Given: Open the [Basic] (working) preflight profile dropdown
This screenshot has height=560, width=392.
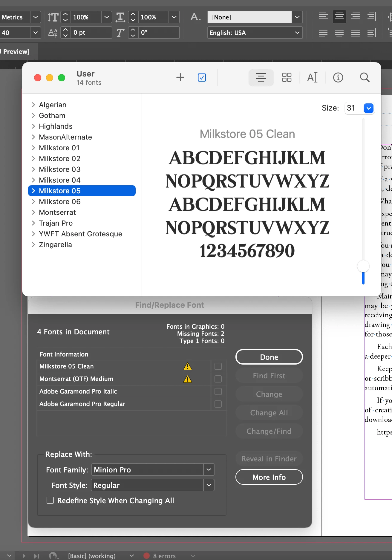Looking at the screenshot, I should click(x=132, y=556).
